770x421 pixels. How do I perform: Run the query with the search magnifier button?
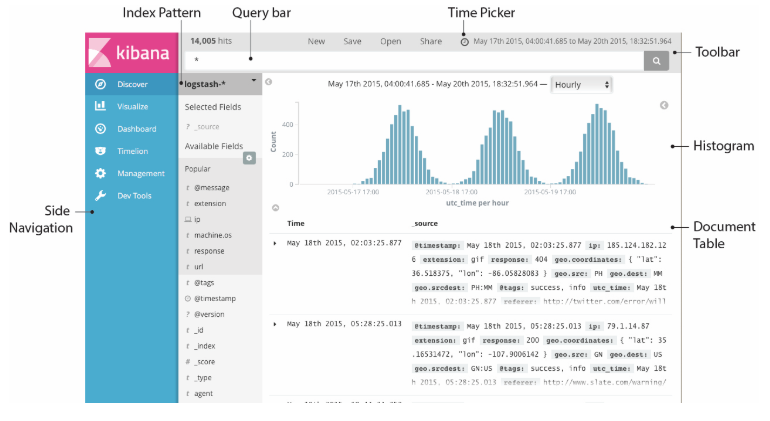[656, 61]
